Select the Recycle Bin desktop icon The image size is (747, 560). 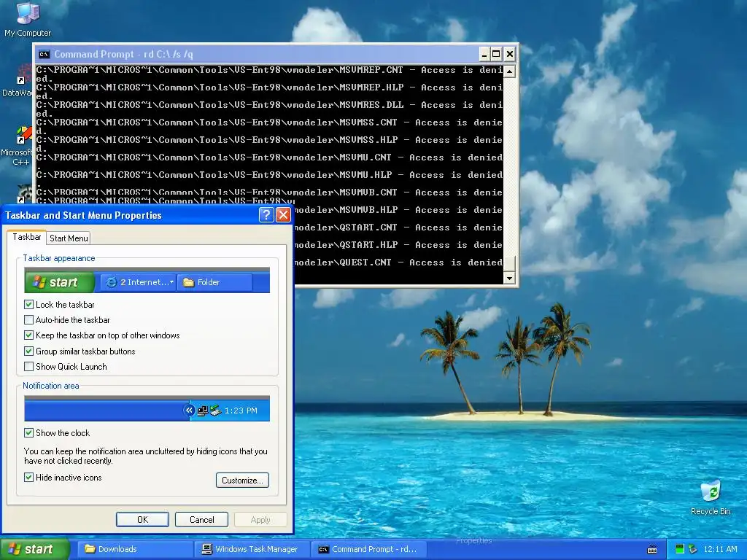tap(711, 497)
